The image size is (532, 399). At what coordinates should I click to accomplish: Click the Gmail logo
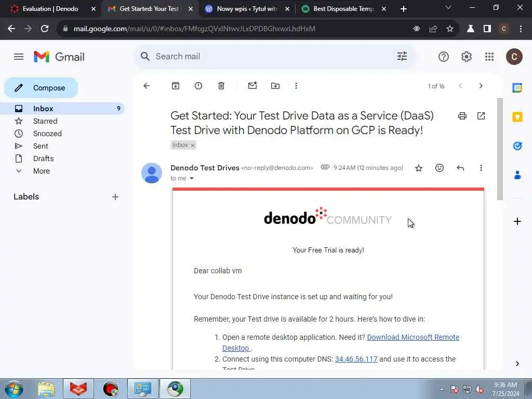point(59,57)
